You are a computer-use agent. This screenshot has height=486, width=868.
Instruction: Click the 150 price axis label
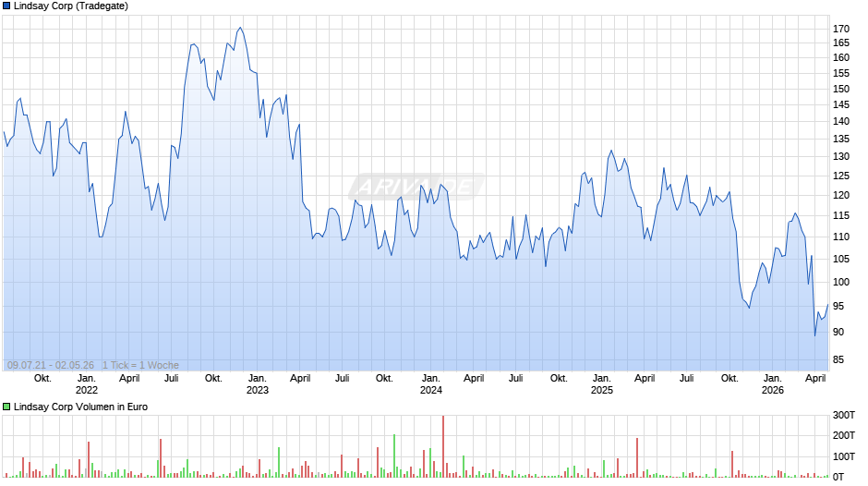point(841,89)
